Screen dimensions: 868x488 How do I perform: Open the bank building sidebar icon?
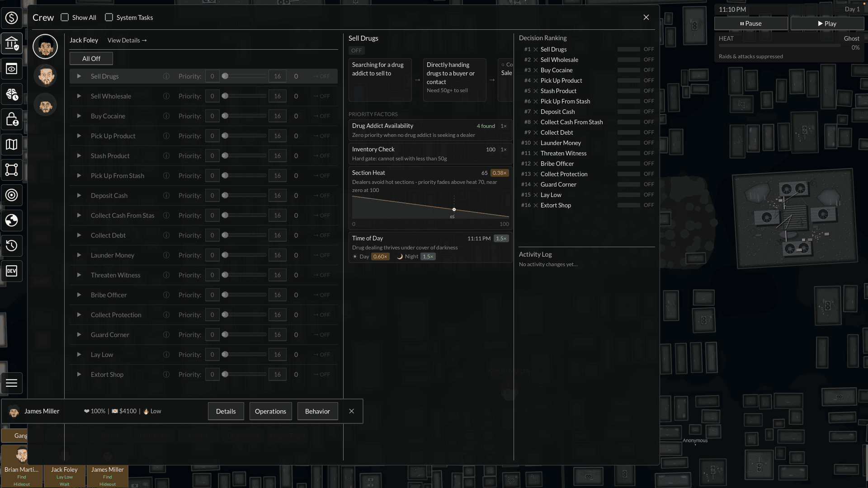pos(11,43)
